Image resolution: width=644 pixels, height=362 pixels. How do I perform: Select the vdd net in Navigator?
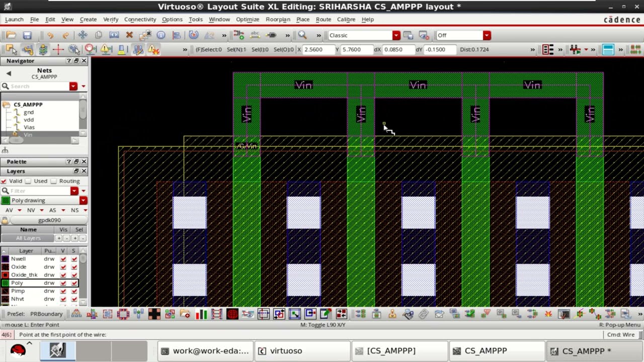tap(29, 120)
